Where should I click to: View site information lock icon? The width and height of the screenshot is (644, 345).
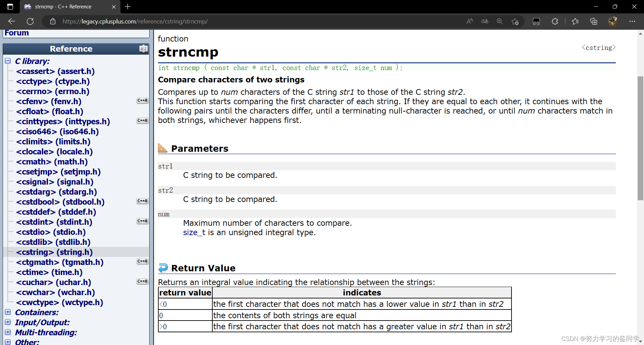pyautogui.click(x=53, y=21)
